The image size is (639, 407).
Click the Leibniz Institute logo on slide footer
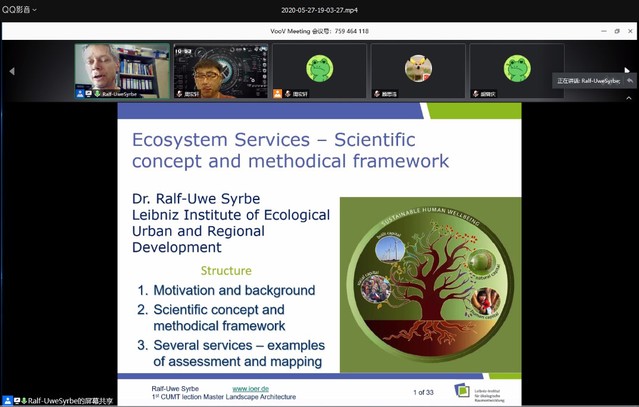[462, 391]
